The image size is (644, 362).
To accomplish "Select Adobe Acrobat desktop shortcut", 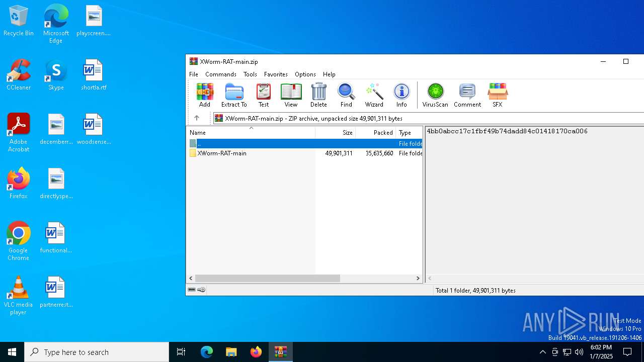I will coord(19,133).
